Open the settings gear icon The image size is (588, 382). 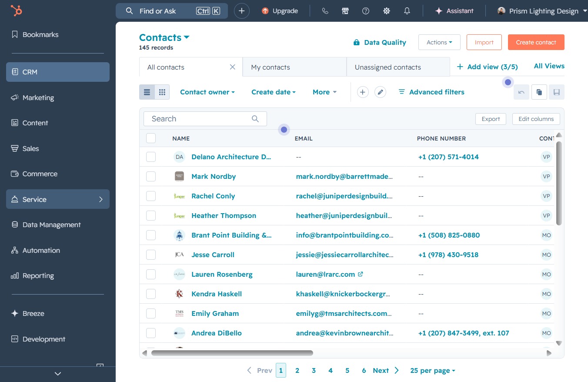(386, 11)
